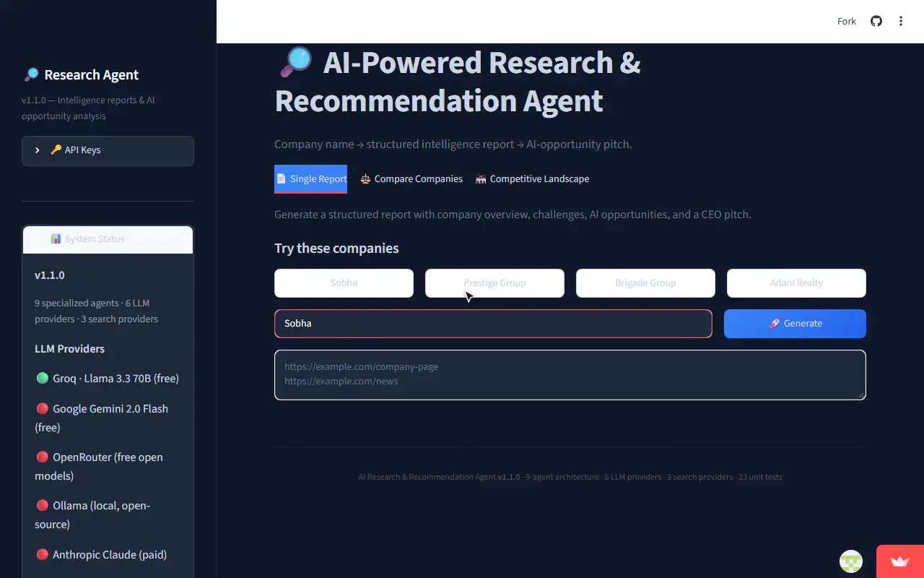Click the scales icon in Compare Companies tab
This screenshot has height=578, width=924.
pyautogui.click(x=365, y=178)
